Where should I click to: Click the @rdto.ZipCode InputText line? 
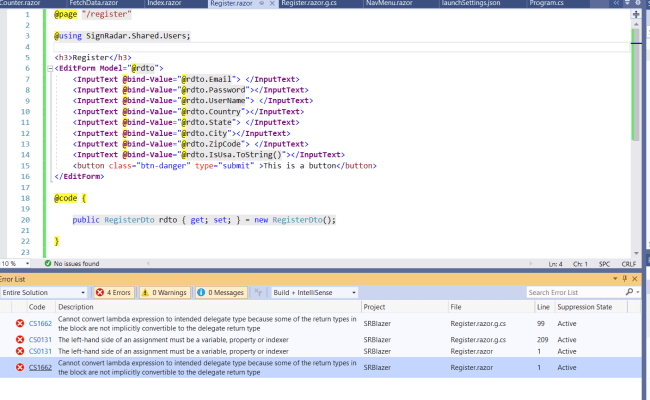(191, 144)
